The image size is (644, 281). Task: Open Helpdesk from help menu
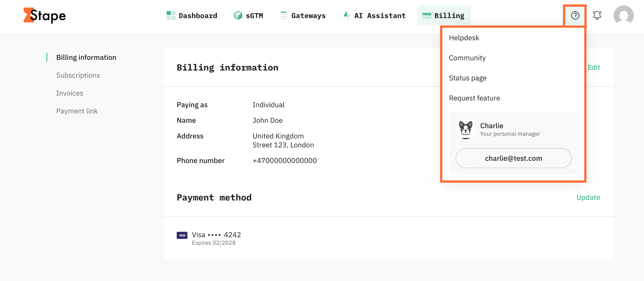pos(464,38)
